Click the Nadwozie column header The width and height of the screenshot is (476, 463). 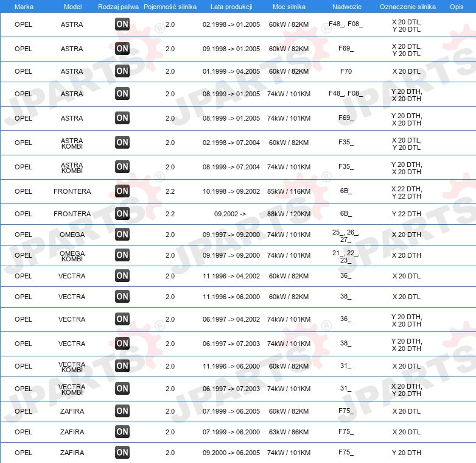coord(347,7)
